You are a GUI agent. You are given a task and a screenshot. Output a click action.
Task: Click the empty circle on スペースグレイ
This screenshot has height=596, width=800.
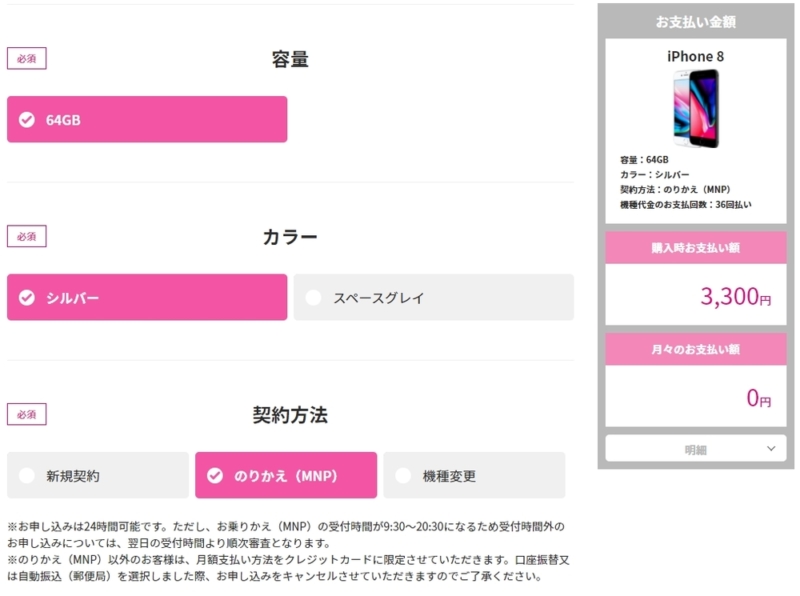coord(313,297)
